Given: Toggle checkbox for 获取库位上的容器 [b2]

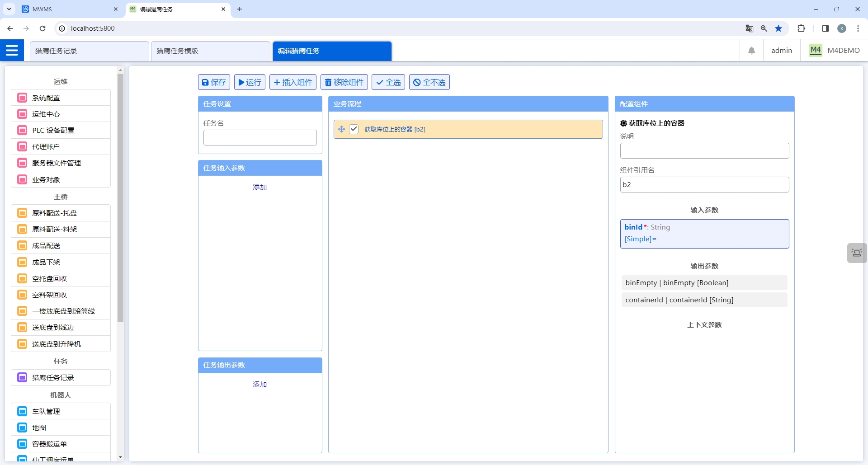Looking at the screenshot, I should tap(354, 129).
